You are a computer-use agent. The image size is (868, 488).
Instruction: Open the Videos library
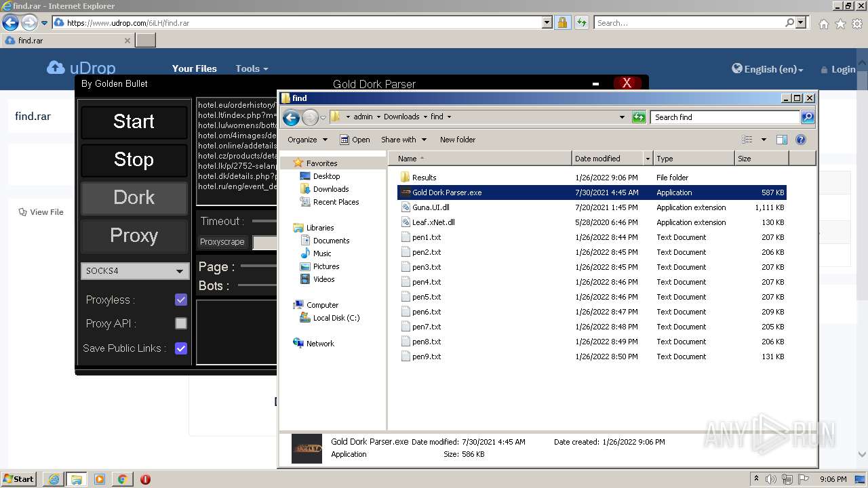(323, 279)
